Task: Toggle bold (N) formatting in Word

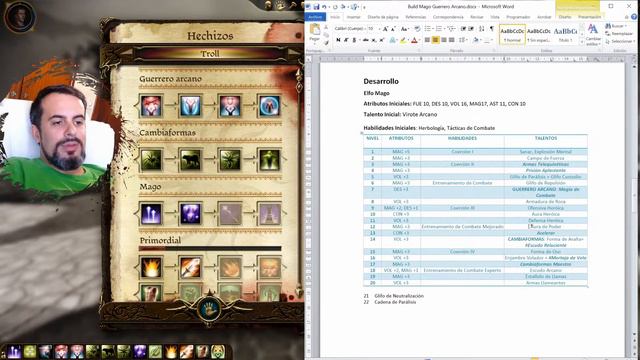Action: tap(338, 40)
